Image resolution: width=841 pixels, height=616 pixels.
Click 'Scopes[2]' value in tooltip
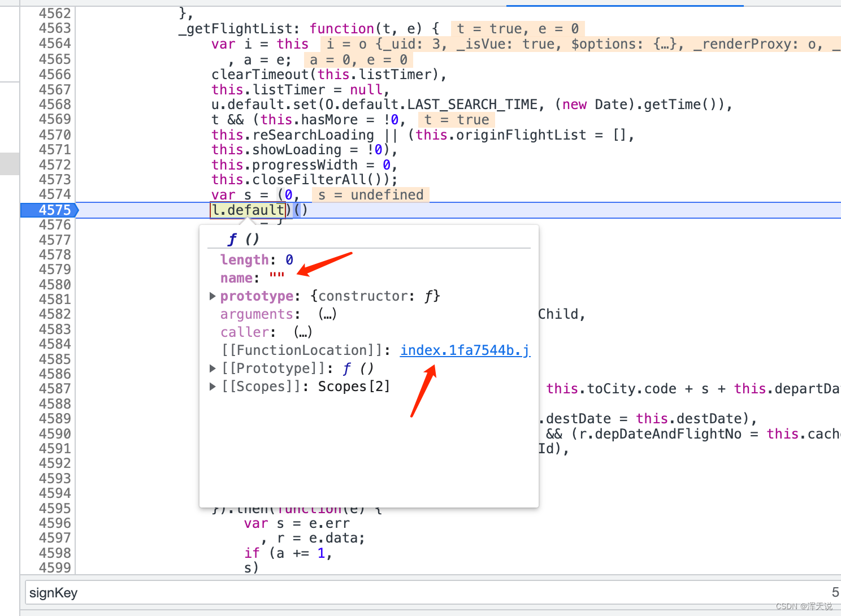point(354,387)
